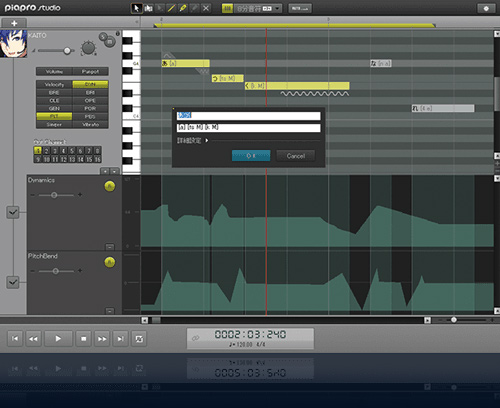
Task: Select the OPE parameter button
Action: 90,100
